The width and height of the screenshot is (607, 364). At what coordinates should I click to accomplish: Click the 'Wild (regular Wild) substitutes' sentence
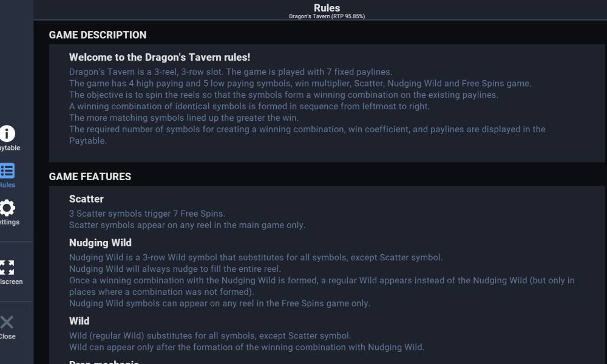click(210, 335)
